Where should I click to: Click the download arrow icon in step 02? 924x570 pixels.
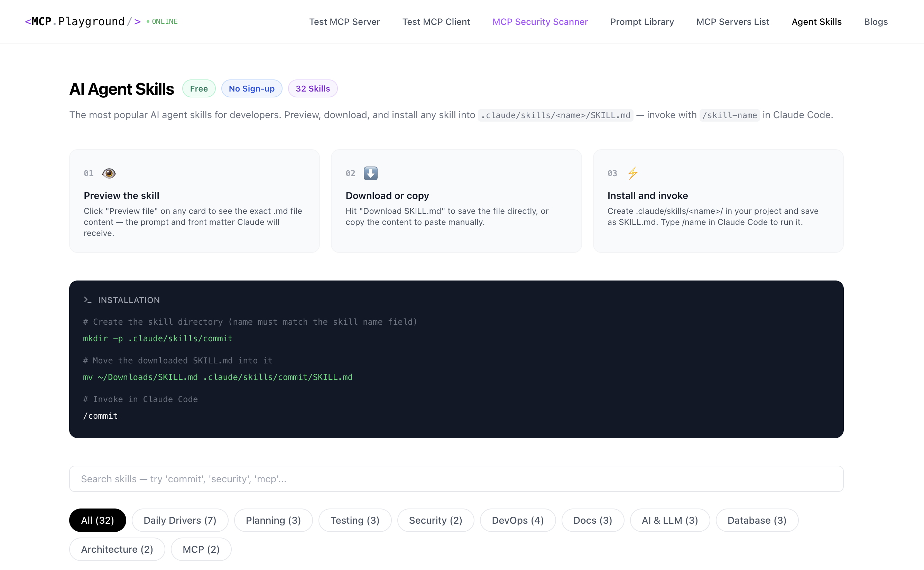click(x=370, y=173)
